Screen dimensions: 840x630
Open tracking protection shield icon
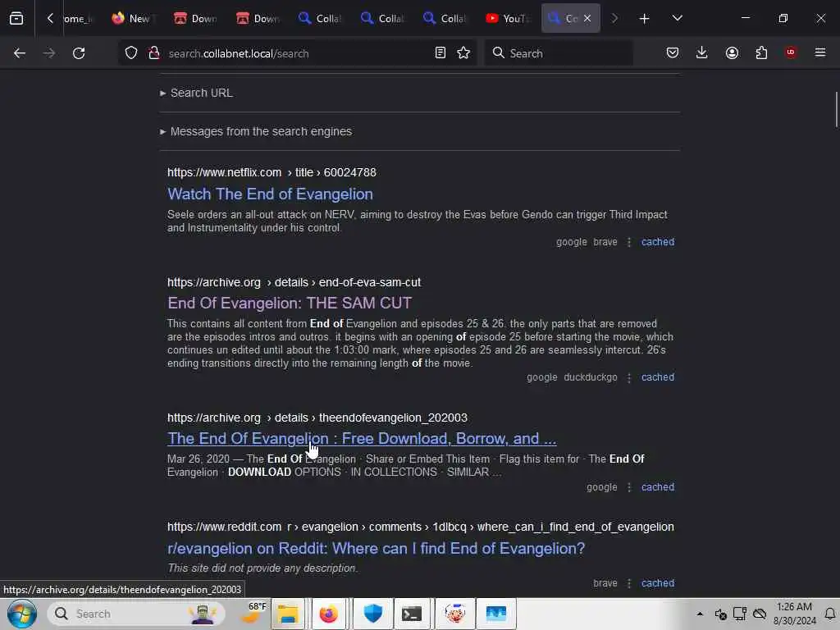tap(131, 53)
